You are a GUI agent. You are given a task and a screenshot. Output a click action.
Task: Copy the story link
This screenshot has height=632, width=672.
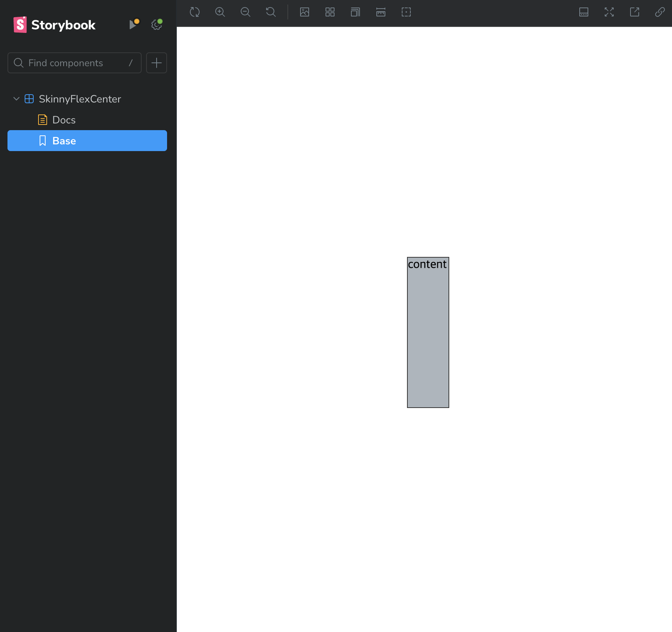(660, 12)
